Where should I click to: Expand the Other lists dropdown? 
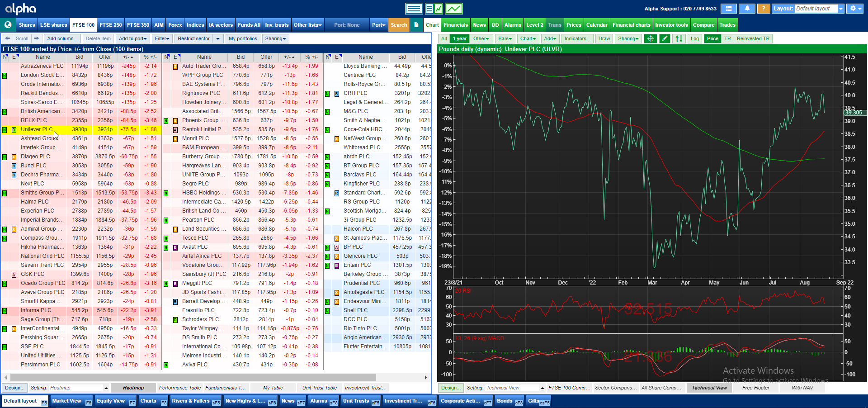click(x=307, y=25)
